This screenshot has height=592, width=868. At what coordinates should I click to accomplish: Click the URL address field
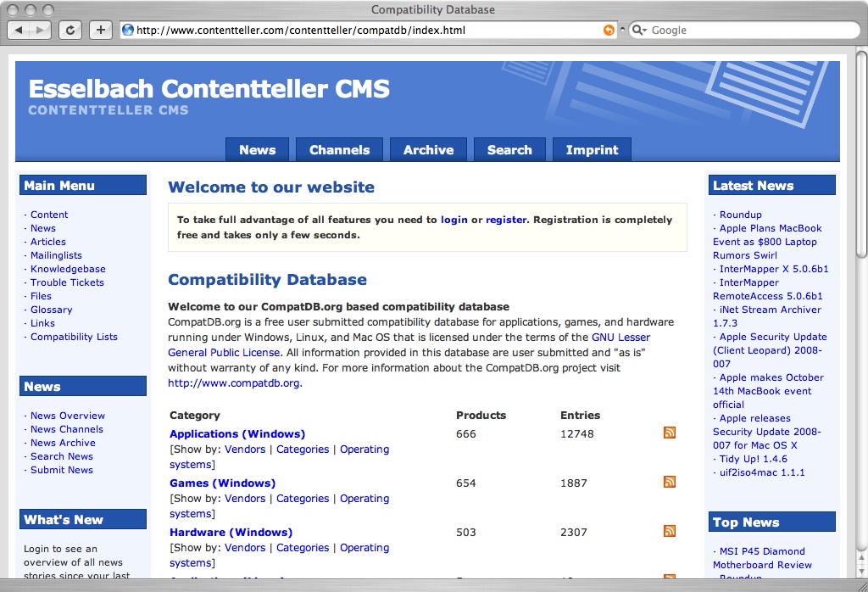[x=368, y=30]
